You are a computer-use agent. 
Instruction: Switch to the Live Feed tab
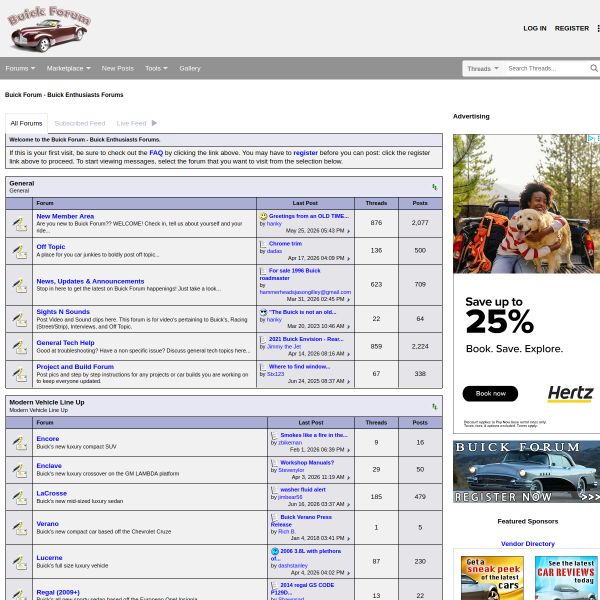pos(131,123)
